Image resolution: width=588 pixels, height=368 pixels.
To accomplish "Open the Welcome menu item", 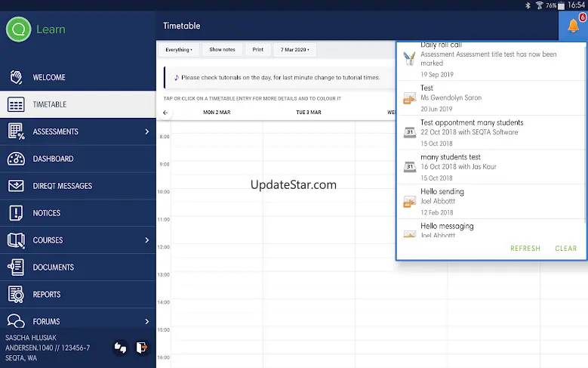I will click(x=78, y=77).
